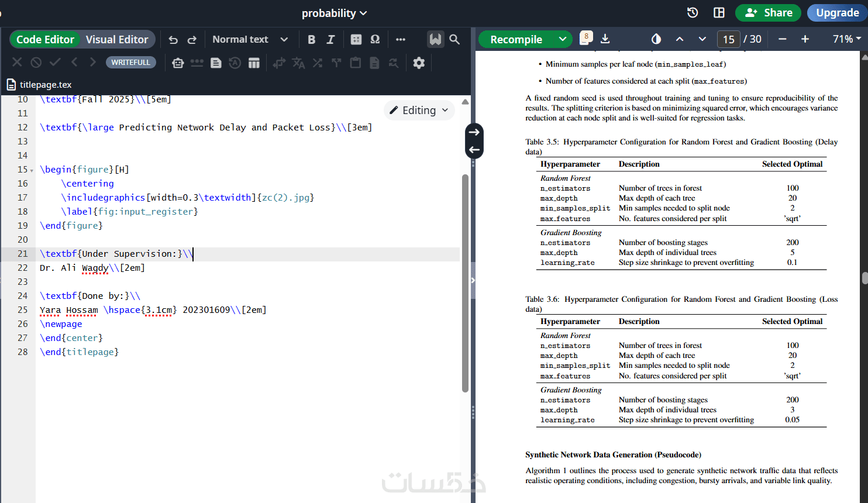Click the Recompile button
This screenshot has width=868, height=503.
click(x=516, y=39)
